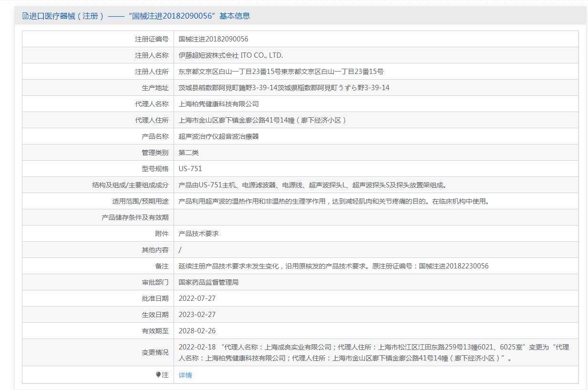
Task: Click the 适用范围 intended use description
Action: pyautogui.click(x=334, y=201)
